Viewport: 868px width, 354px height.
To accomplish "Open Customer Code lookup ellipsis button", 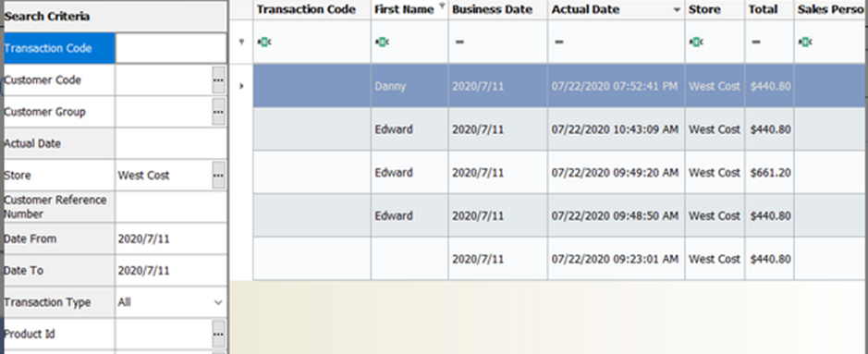I will pyautogui.click(x=218, y=80).
